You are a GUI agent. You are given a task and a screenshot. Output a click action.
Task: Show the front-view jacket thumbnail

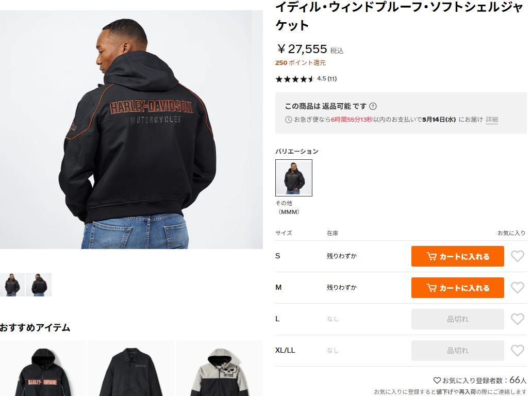click(12, 284)
